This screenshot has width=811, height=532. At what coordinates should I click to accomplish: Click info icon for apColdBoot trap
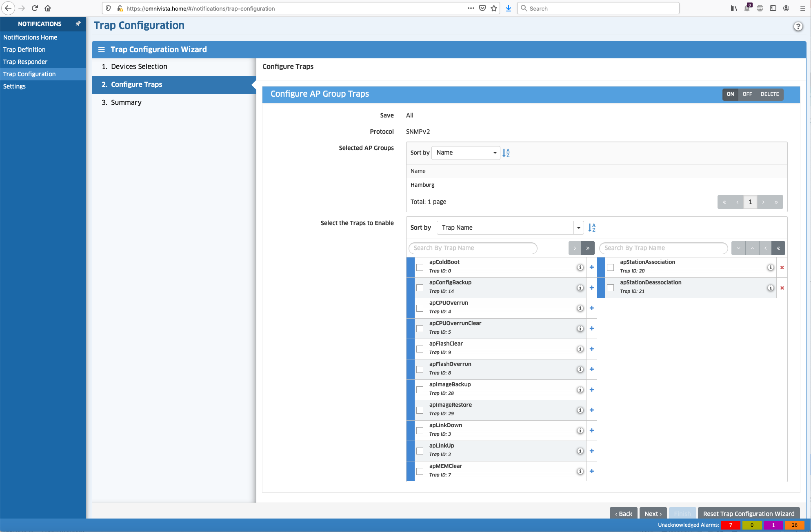[580, 268]
